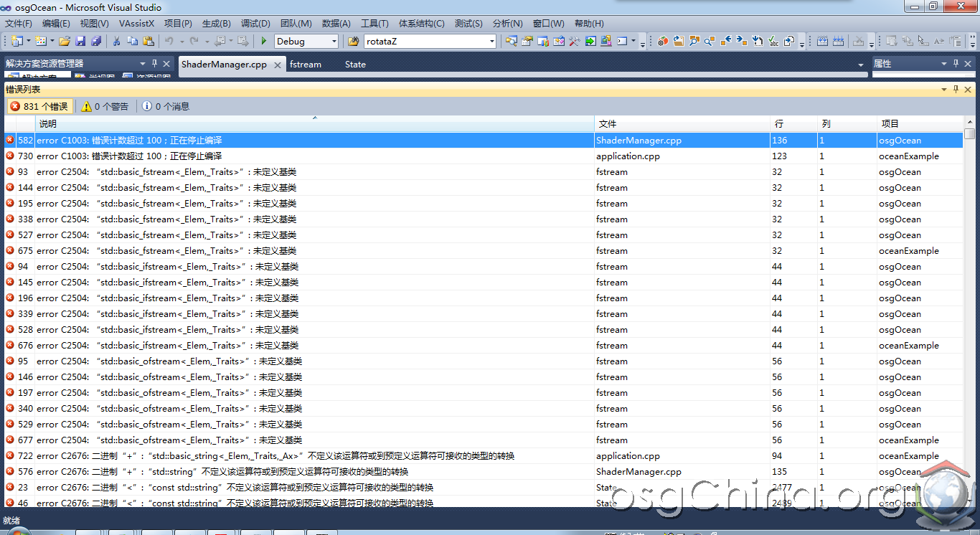This screenshot has height=535, width=980.
Task: Sort by the 项目 column header
Action: (x=920, y=124)
